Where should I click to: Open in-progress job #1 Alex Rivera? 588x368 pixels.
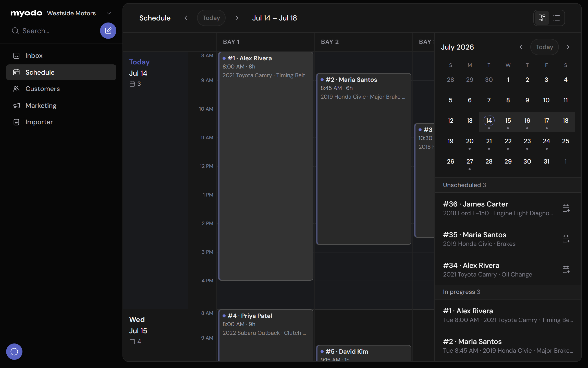508,315
